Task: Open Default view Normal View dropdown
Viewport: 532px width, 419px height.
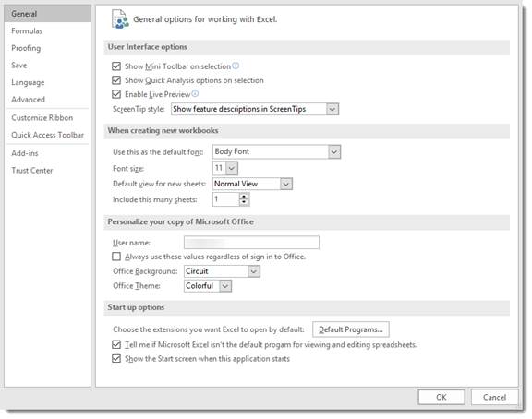Action: coord(252,184)
